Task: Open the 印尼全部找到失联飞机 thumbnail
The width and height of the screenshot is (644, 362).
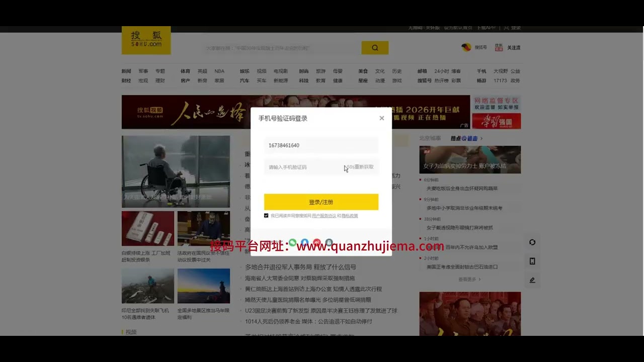Action: (x=148, y=286)
